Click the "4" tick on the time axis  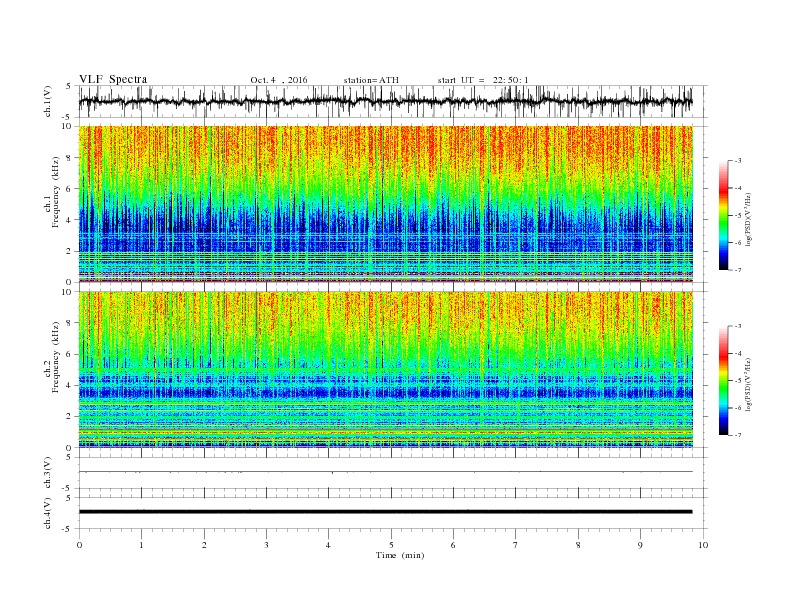(329, 545)
